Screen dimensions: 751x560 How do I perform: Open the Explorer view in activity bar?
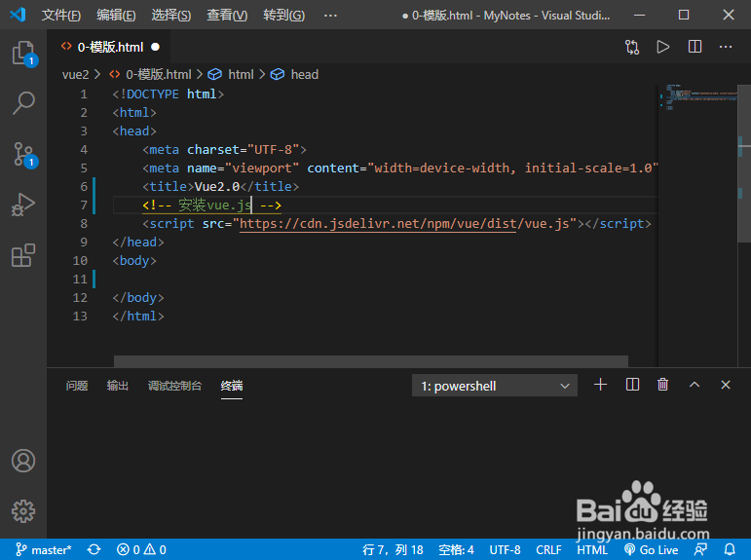[23, 54]
